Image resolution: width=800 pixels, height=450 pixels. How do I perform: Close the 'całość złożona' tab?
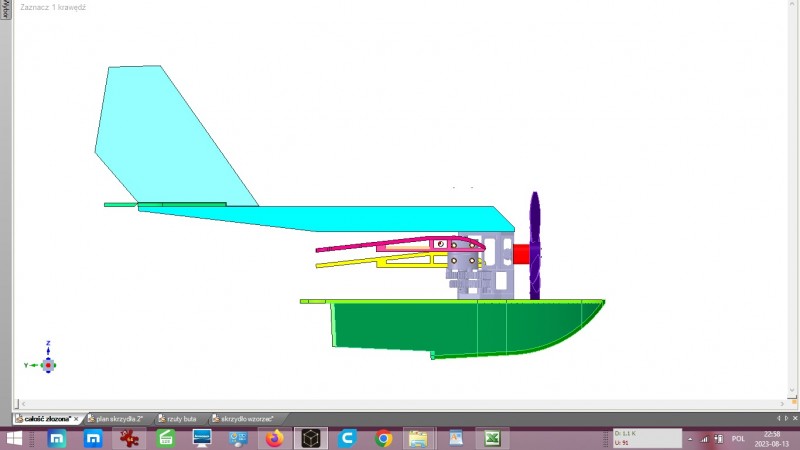click(x=76, y=419)
